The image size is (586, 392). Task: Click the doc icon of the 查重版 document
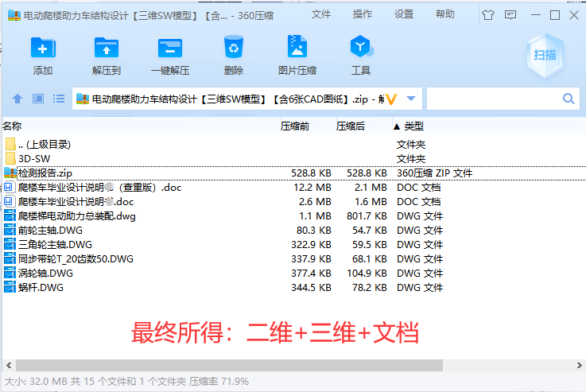click(x=10, y=187)
